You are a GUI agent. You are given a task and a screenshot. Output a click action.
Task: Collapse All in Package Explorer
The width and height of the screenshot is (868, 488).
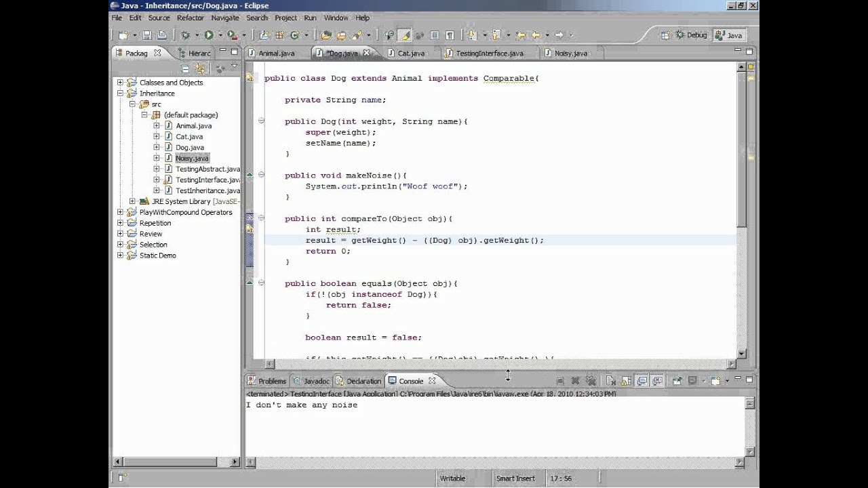tap(185, 68)
